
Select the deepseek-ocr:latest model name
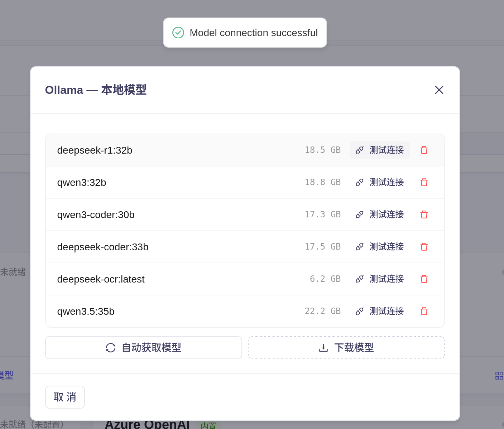101,279
